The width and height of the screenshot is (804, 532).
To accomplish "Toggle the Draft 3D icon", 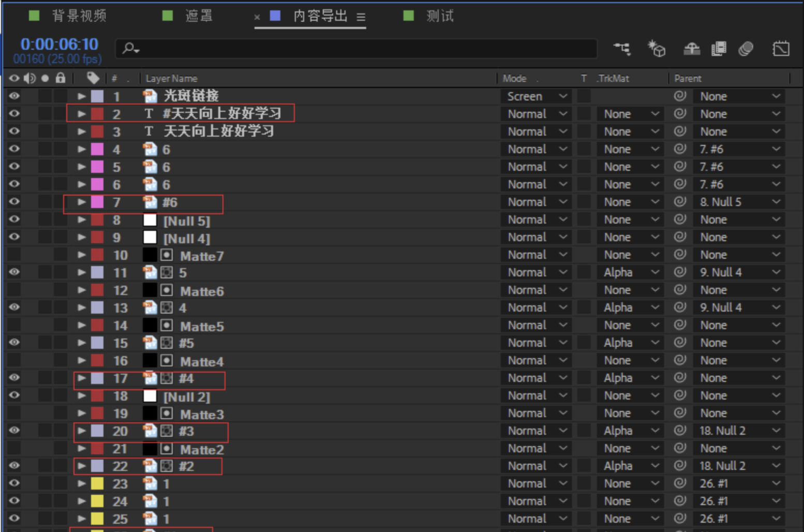I will (657, 49).
